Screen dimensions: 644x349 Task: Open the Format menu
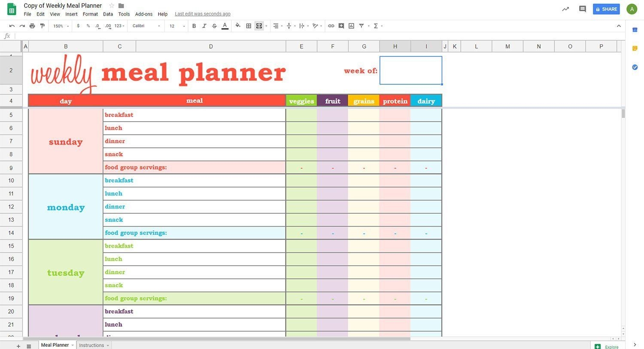[90, 14]
